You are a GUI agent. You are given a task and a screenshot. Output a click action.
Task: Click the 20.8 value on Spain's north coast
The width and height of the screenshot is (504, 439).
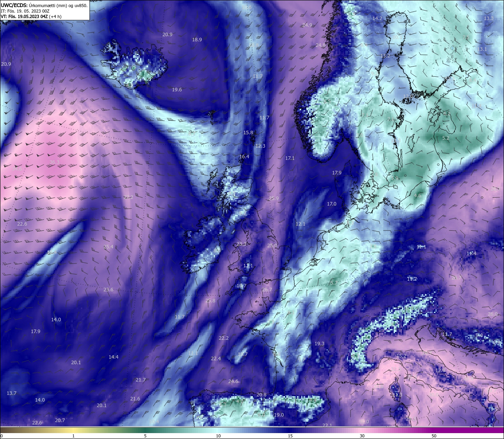(261, 395)
